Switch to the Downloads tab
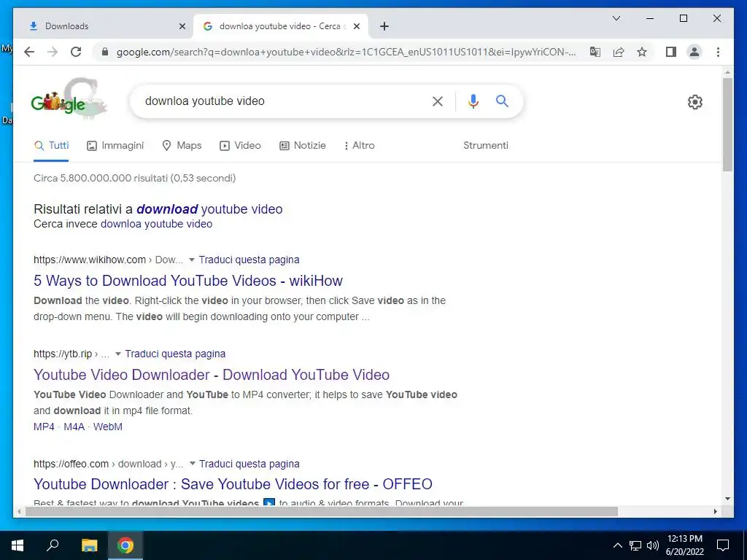This screenshot has height=560, width=747. [x=104, y=26]
